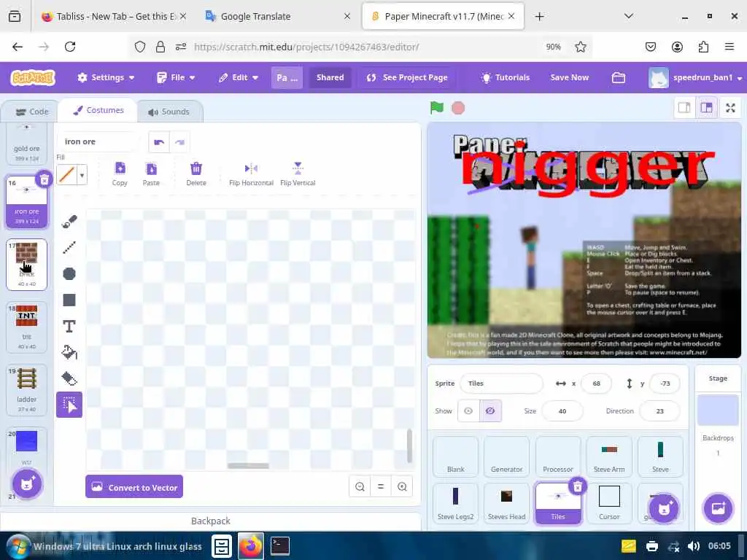This screenshot has width=747, height=560.
Task: Click the Copy costume selection icon
Action: click(x=120, y=174)
